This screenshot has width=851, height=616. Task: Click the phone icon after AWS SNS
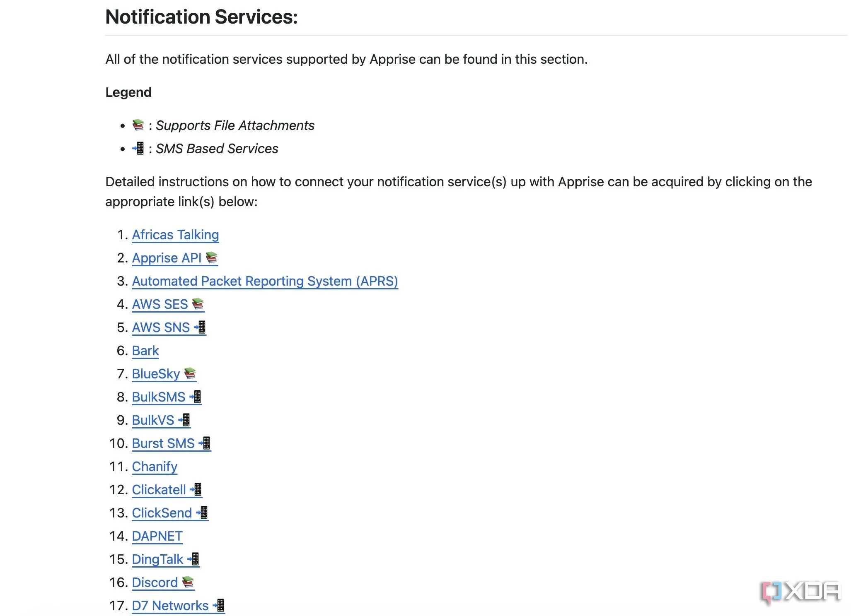pyautogui.click(x=200, y=327)
